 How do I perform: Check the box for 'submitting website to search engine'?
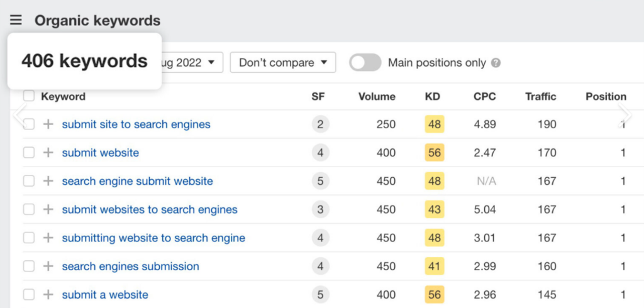[x=29, y=238]
